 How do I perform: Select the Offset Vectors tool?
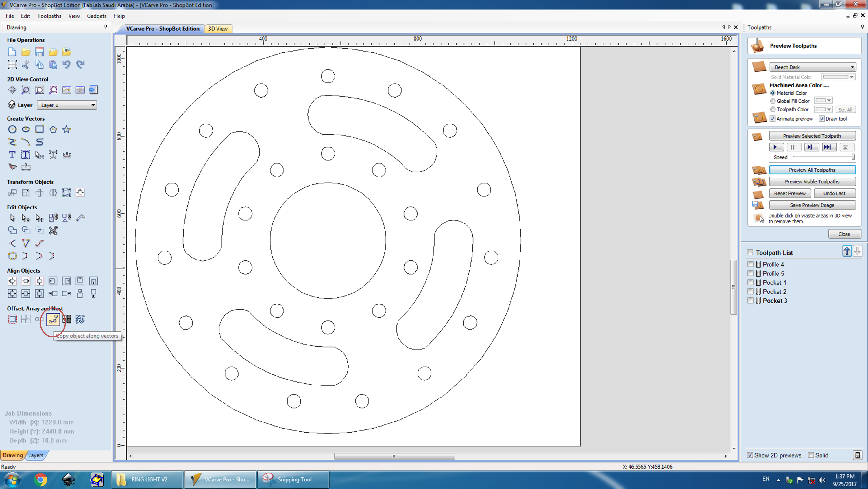tap(12, 319)
